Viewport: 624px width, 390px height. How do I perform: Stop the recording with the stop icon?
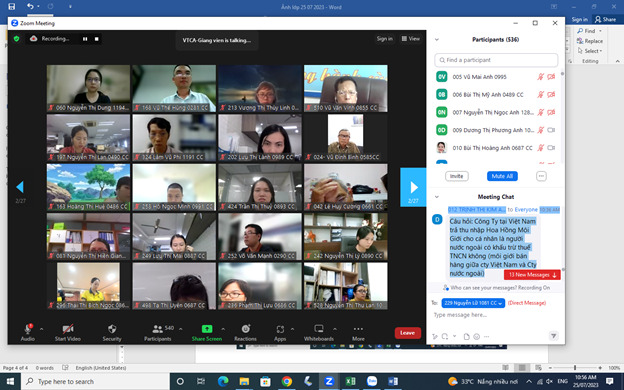click(96, 39)
